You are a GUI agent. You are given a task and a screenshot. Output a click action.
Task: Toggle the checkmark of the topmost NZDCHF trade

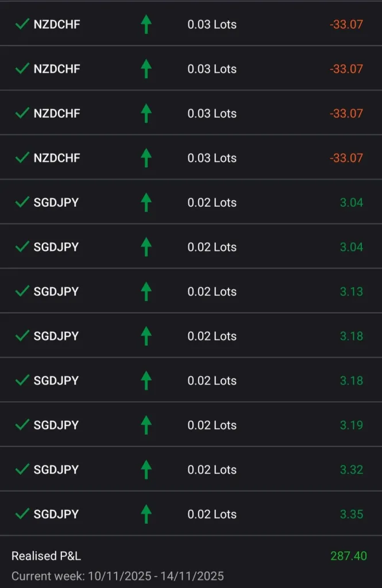pyautogui.click(x=22, y=24)
